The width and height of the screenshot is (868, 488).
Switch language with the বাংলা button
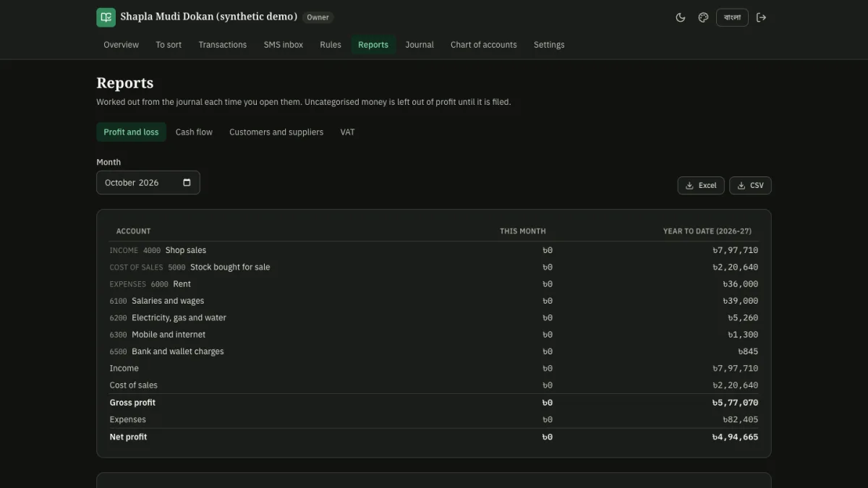(732, 17)
